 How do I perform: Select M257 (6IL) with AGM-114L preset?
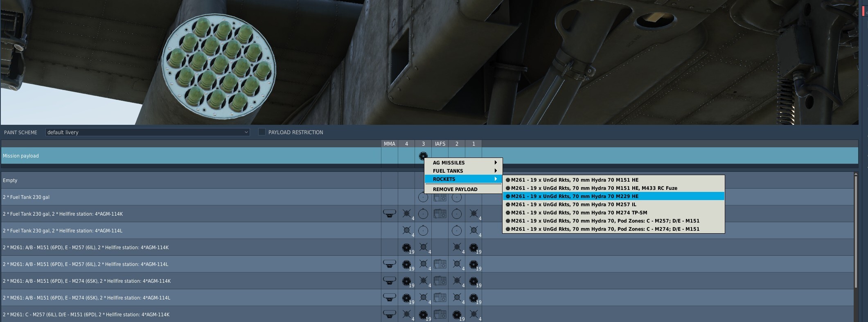[427, 264]
